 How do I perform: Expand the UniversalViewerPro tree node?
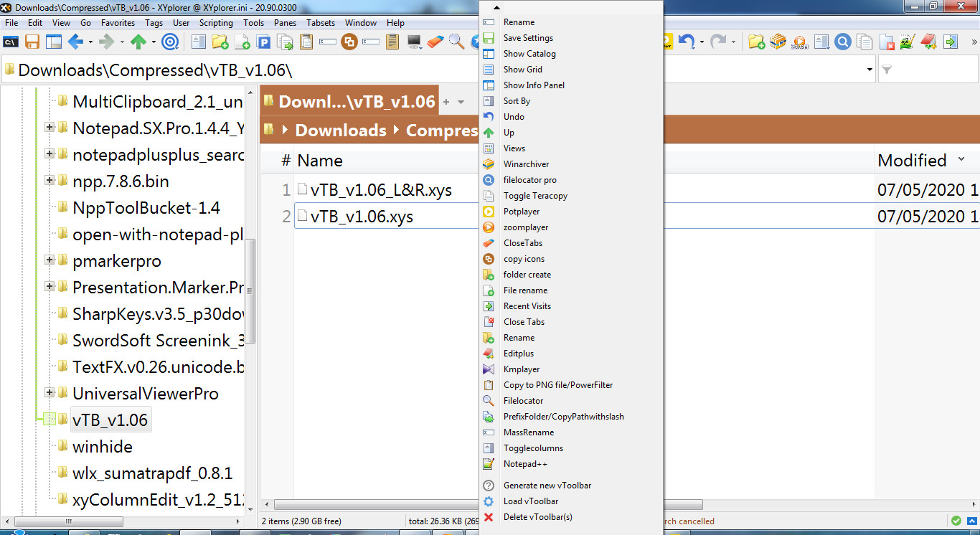[50, 392]
